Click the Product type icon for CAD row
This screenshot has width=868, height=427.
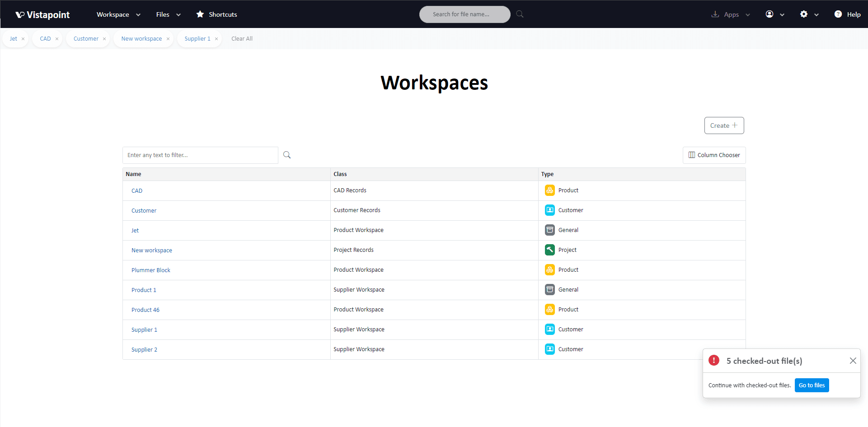tap(549, 190)
